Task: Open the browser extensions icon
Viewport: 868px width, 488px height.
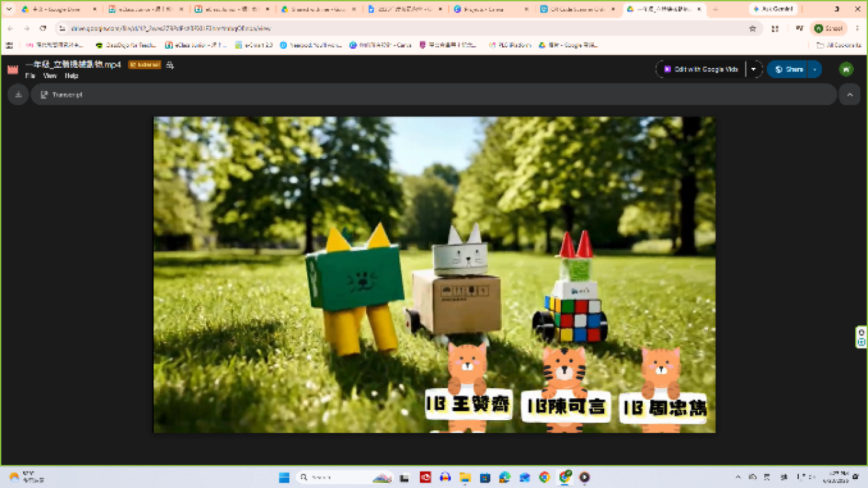Action: pos(775,29)
